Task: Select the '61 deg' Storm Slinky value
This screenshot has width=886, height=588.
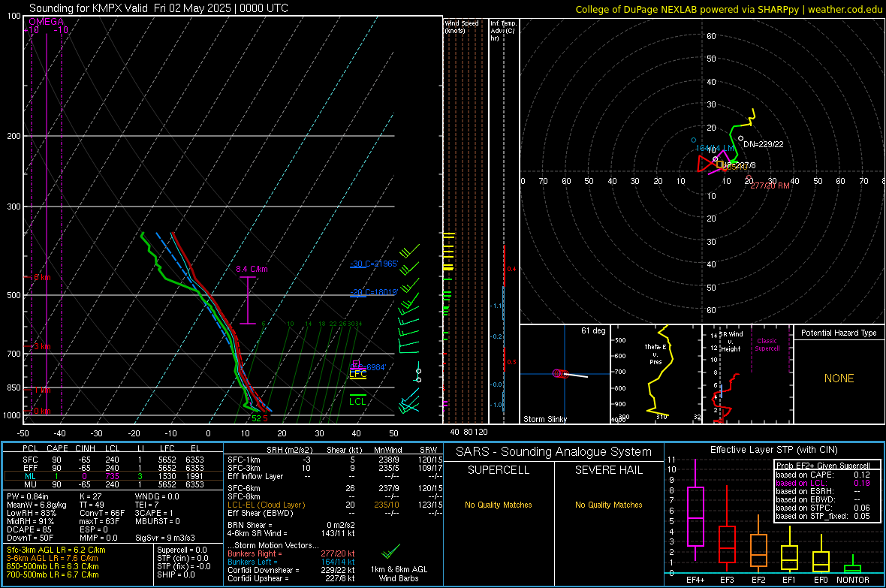Action: [x=592, y=330]
